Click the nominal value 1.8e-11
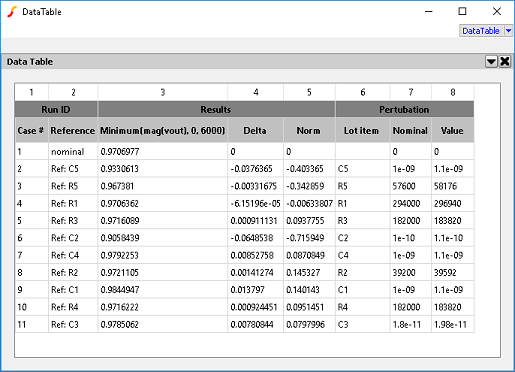This screenshot has height=372, width=515. click(410, 324)
